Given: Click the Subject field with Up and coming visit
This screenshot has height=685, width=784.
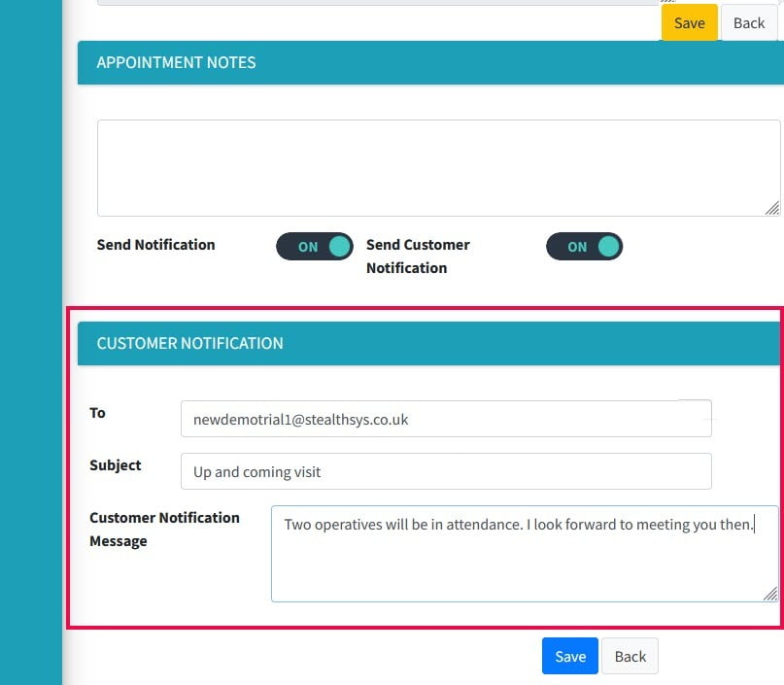Looking at the screenshot, I should click(x=446, y=472).
